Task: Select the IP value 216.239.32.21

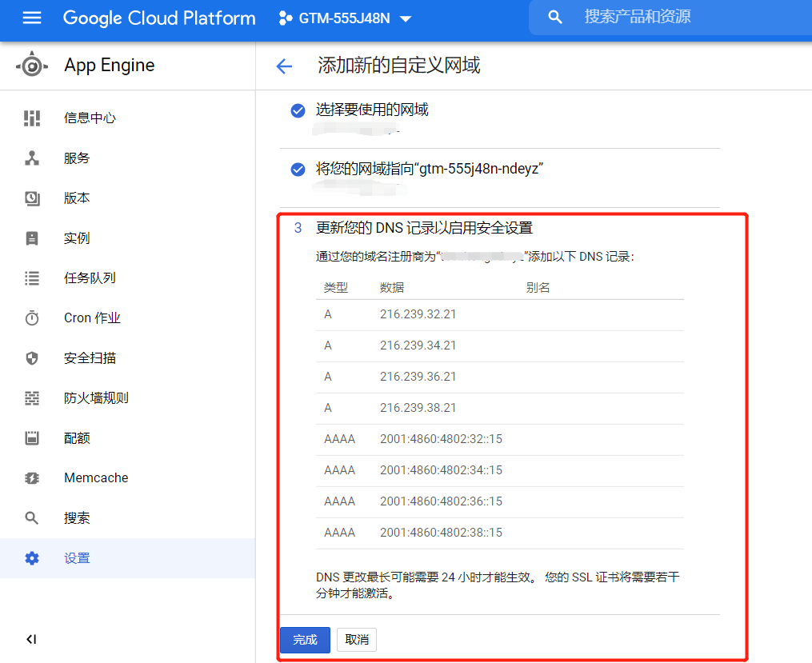Action: pyautogui.click(x=418, y=314)
